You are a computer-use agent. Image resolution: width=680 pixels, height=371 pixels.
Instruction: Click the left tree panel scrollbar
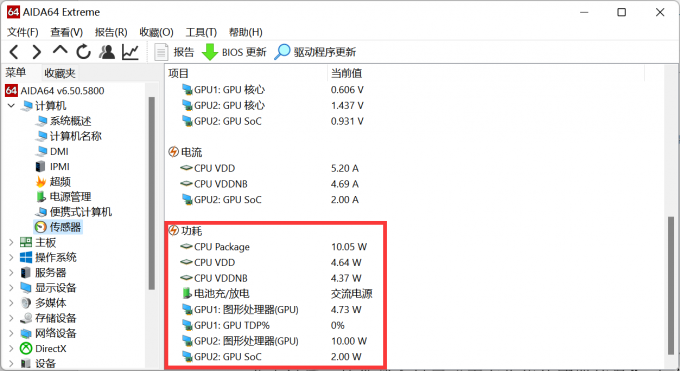151,193
